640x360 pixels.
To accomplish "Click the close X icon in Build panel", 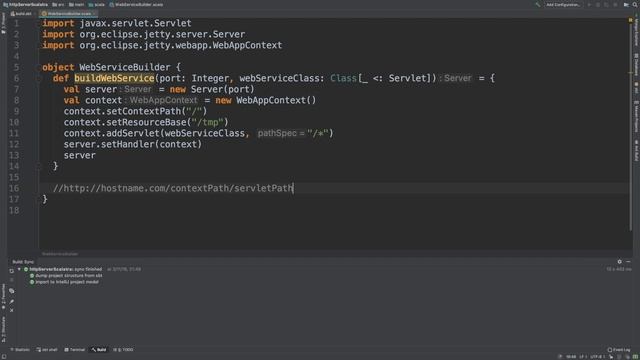I will pos(11,310).
